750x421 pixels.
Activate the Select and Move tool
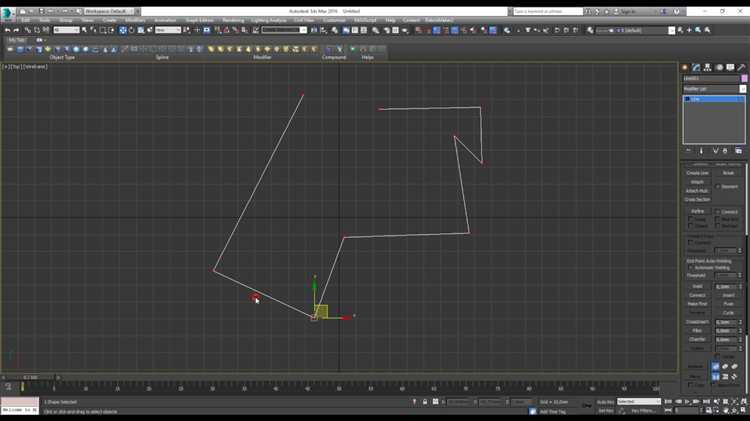(x=123, y=30)
